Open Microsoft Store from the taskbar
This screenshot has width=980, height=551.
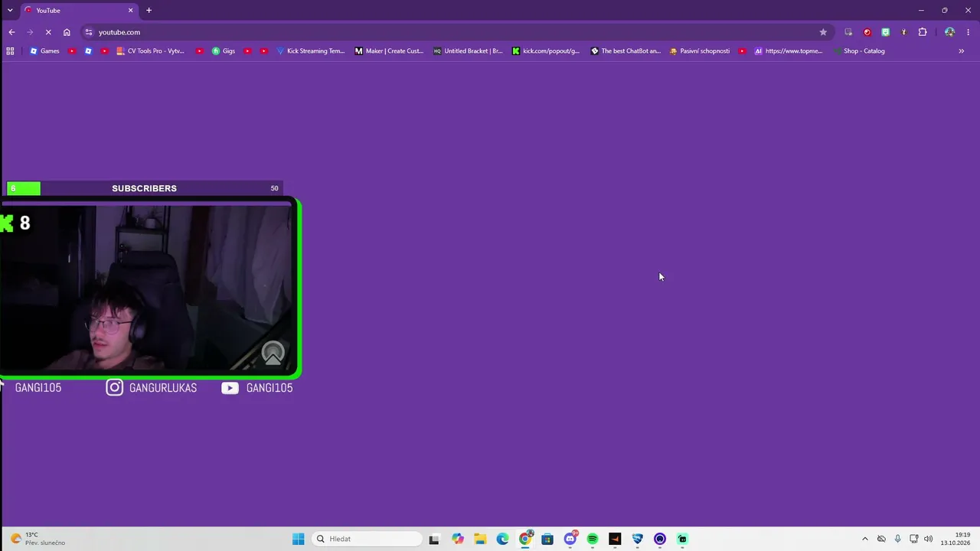(547, 539)
